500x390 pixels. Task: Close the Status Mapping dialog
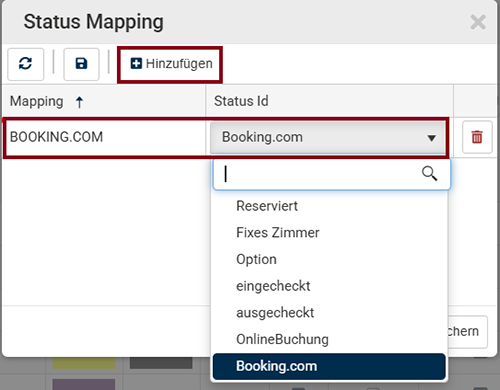[x=478, y=22]
